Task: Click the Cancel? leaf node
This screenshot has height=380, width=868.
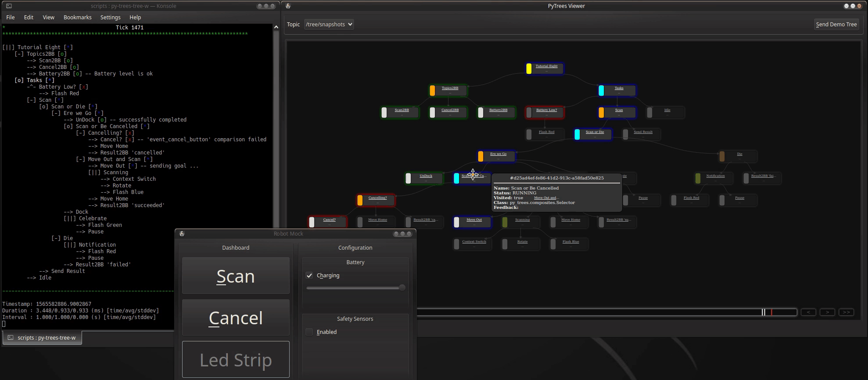Action: [x=327, y=222]
